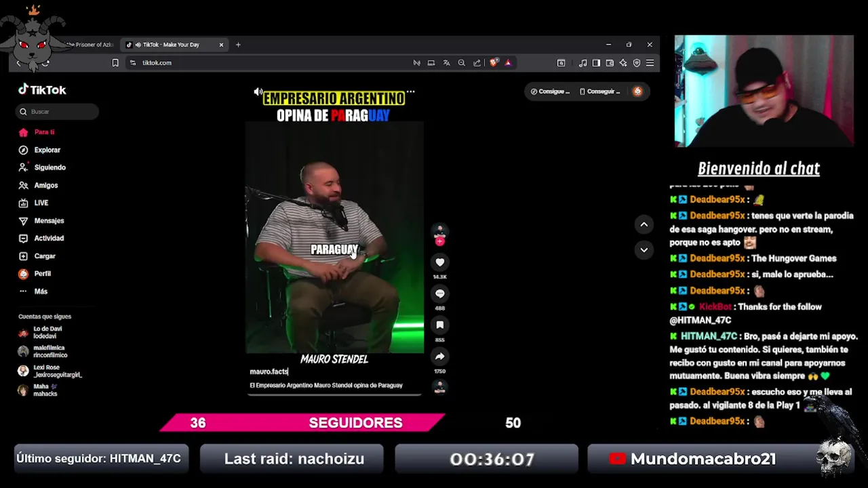This screenshot has width=868, height=488.
Task: Click the Mensajes paper-plane icon
Action: point(23,220)
